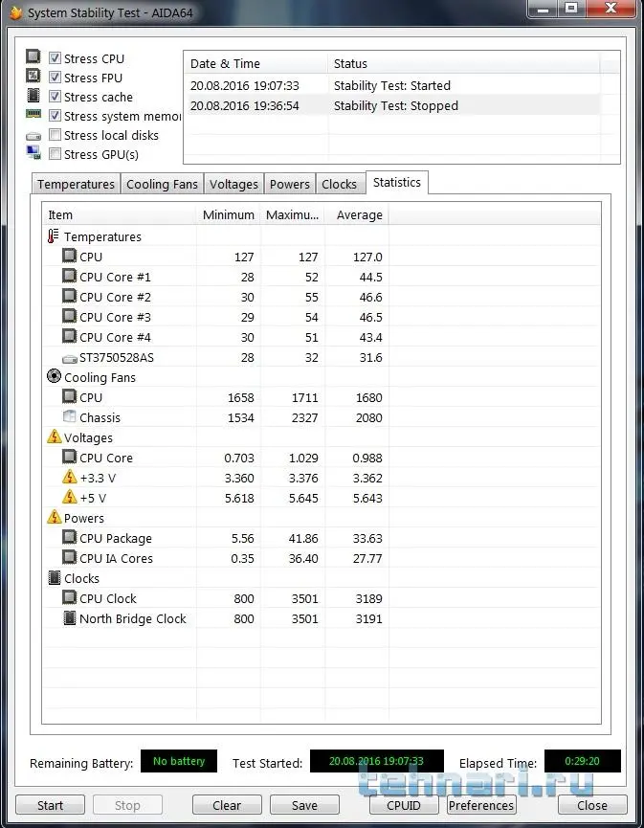Open CPUID panel via CPUID button
Viewport: 644px width, 828px height.
[404, 805]
